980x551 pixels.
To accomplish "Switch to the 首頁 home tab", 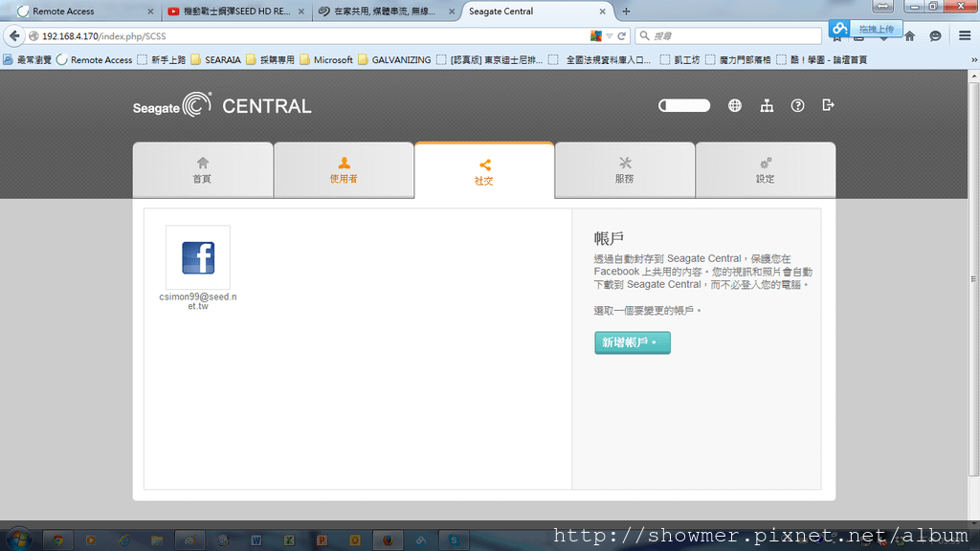I will 203,170.
